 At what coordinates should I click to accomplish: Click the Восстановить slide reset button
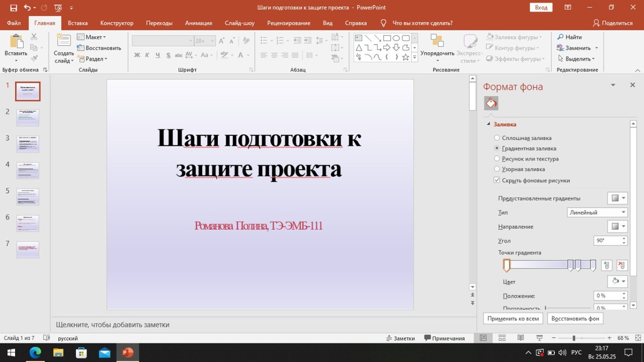(99, 48)
